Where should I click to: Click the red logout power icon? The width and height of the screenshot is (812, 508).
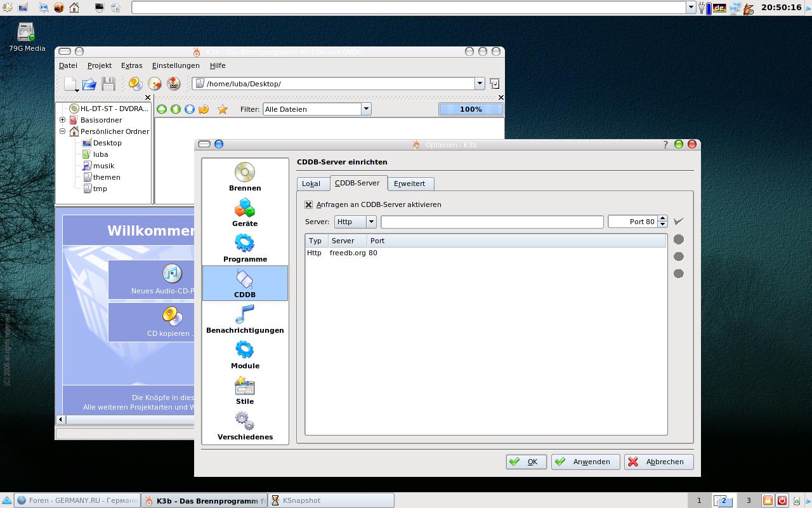click(x=782, y=500)
